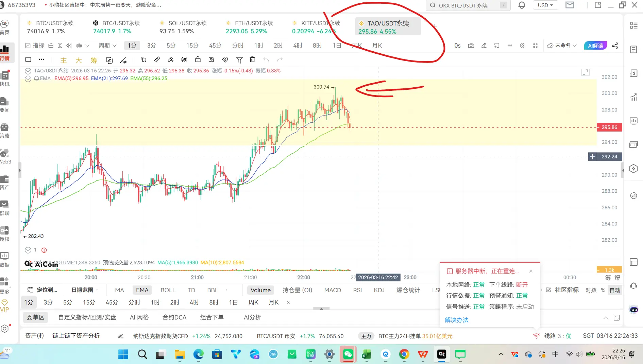
Task: Click the fullscreen icon in chart toolbar
Action: (x=535, y=46)
